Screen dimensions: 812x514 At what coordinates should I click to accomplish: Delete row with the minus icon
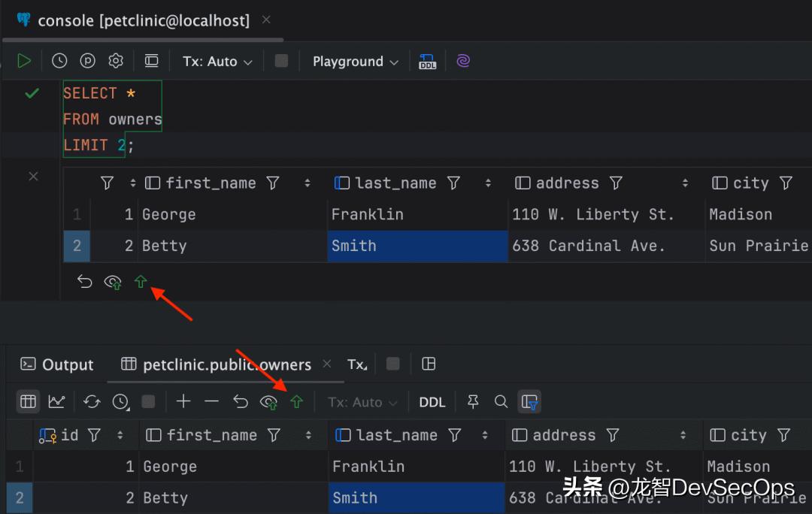pyautogui.click(x=211, y=401)
